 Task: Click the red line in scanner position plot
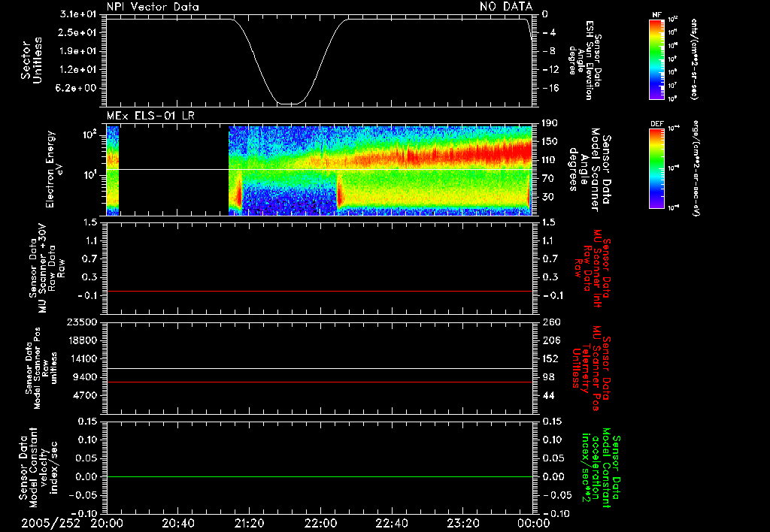(319, 382)
